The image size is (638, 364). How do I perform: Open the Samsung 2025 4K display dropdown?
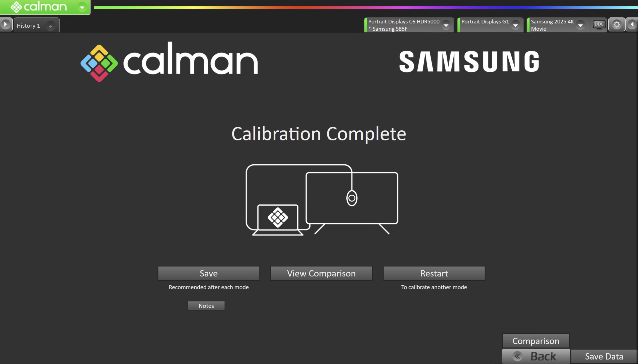(580, 25)
